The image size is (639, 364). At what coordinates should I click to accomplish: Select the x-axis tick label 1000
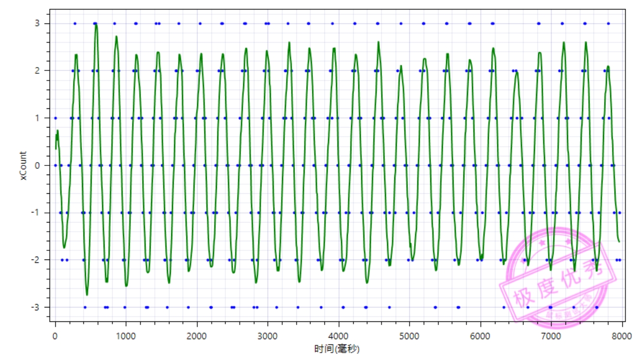pos(126,337)
